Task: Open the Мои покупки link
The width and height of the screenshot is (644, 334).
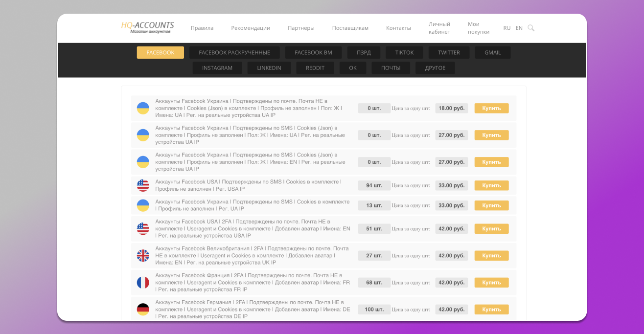Action: [x=478, y=28]
